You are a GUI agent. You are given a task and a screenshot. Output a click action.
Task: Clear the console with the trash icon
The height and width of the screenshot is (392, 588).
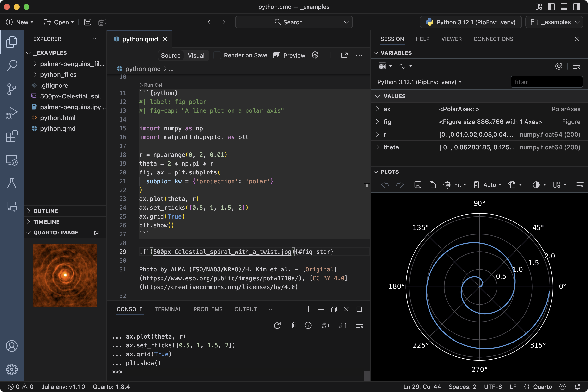(294, 325)
